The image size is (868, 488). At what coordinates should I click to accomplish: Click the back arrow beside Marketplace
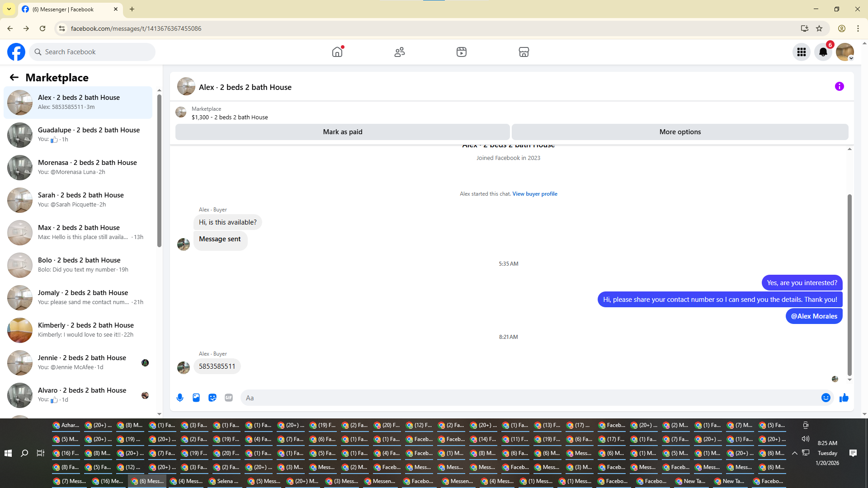pyautogui.click(x=14, y=78)
